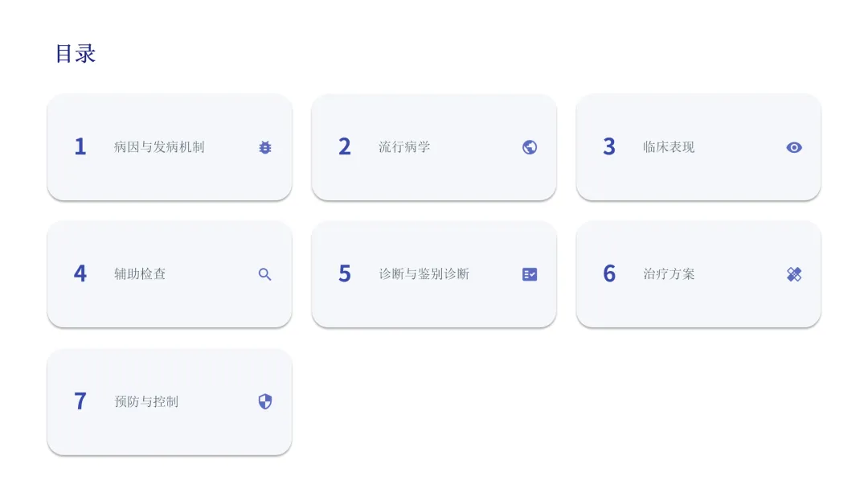The image size is (868, 489).
Task: Click the magnifier icon beside 辅助检查
Action: [x=265, y=274]
